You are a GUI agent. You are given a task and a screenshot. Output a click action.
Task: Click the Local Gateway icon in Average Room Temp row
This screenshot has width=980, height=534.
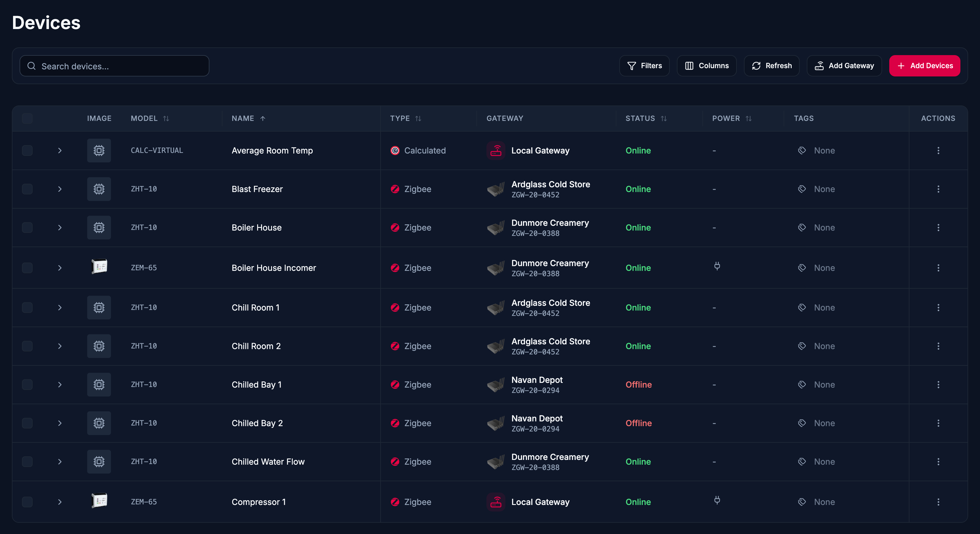coord(496,151)
